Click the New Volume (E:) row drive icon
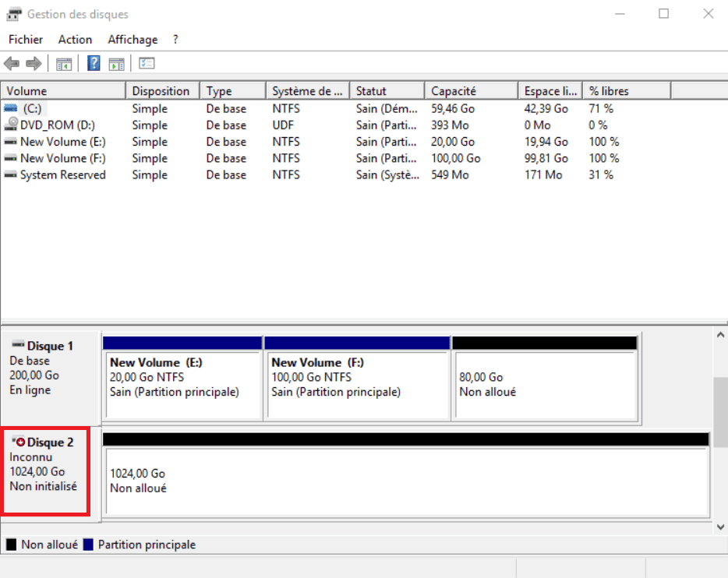This screenshot has width=728, height=578. (x=11, y=142)
